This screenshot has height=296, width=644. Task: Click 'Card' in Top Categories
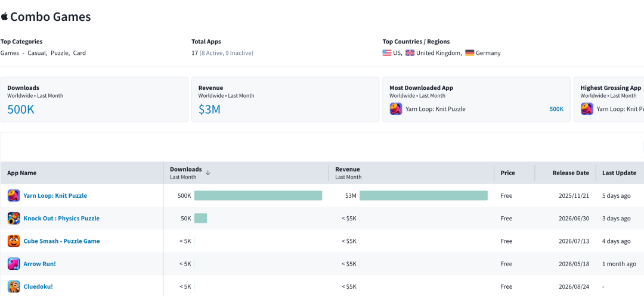[x=79, y=53]
